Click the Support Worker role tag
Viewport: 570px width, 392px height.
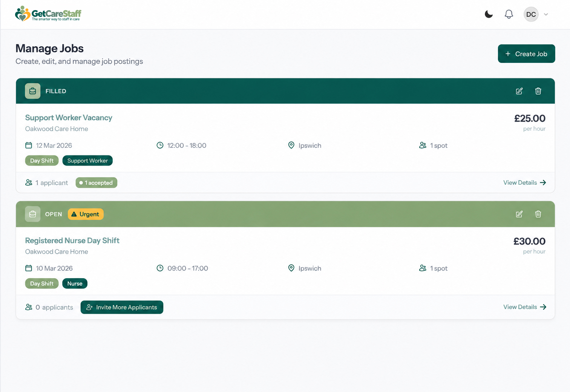(x=87, y=161)
